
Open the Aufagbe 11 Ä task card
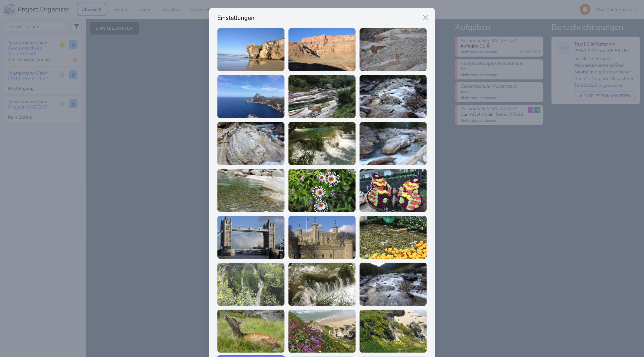coord(499,46)
